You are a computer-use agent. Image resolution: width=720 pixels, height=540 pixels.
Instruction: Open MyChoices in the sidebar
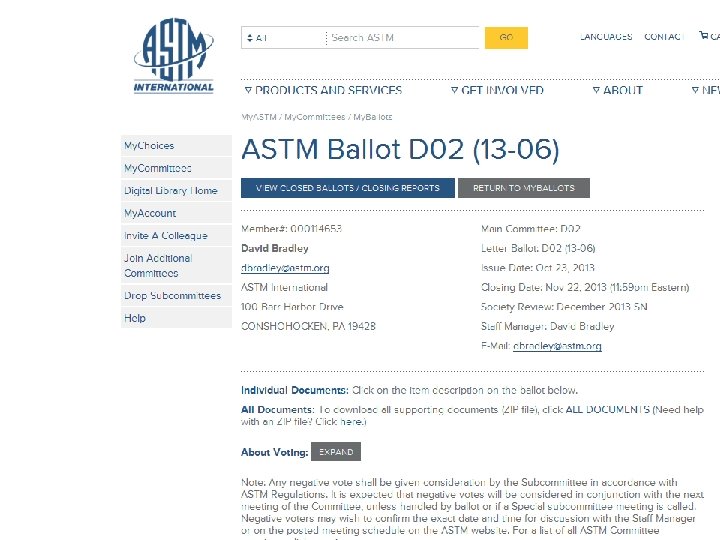coord(149,146)
